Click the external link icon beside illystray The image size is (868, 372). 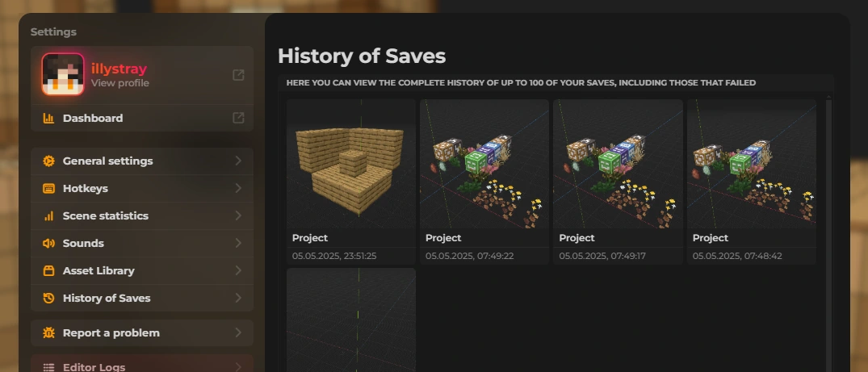click(238, 75)
